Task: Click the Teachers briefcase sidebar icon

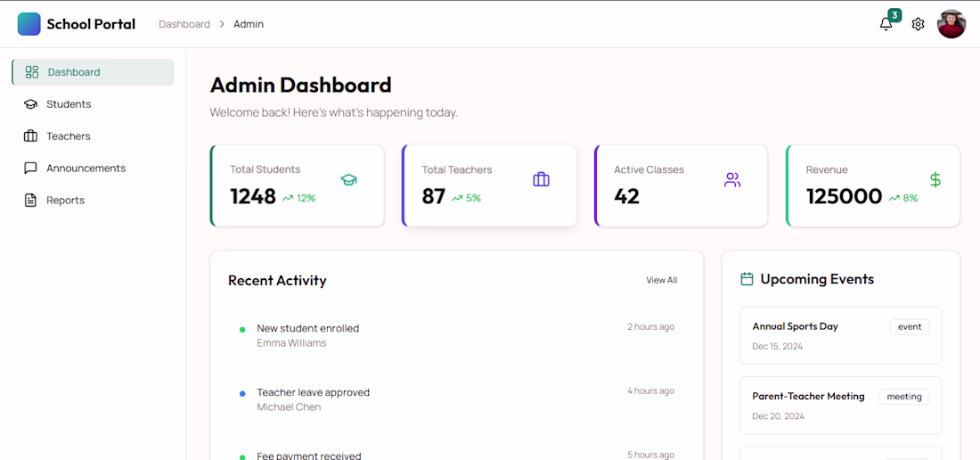Action: 30,136
